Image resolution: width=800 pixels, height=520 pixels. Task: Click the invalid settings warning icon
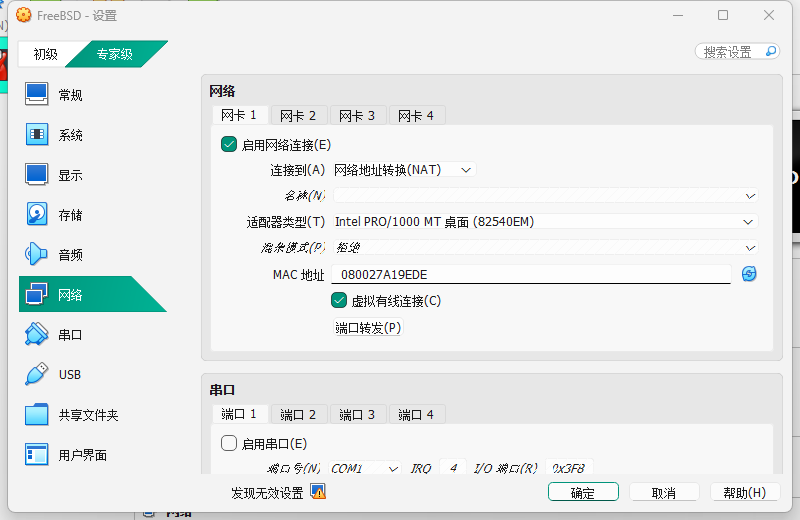coord(318,492)
